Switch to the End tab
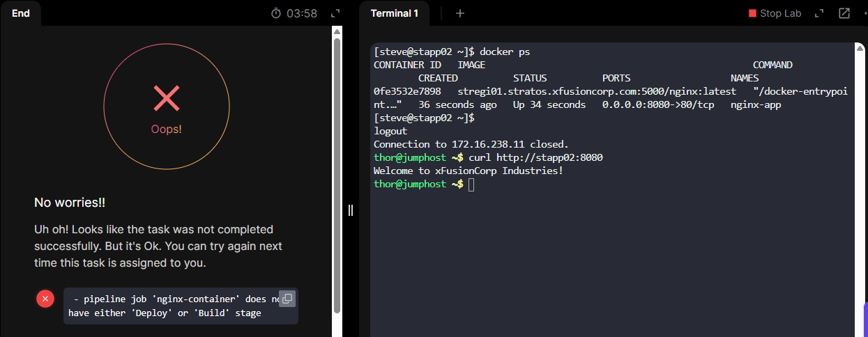 (x=21, y=13)
